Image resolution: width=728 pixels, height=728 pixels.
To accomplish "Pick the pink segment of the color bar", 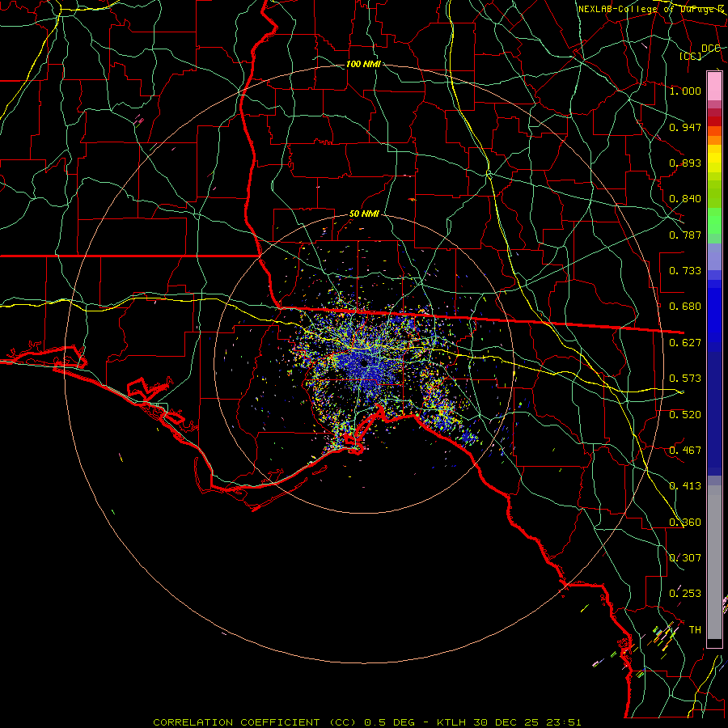I will (714, 87).
